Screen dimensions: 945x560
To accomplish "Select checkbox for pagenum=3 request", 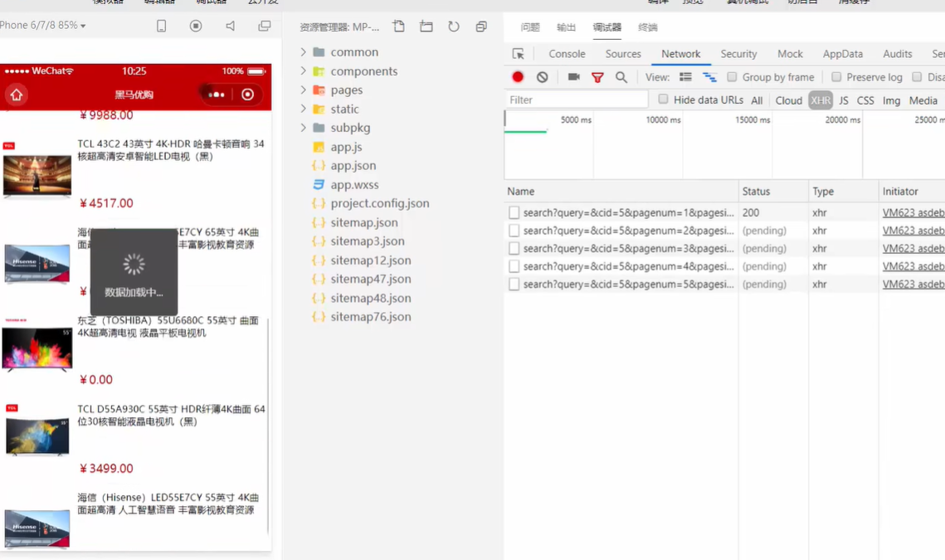I will (514, 248).
